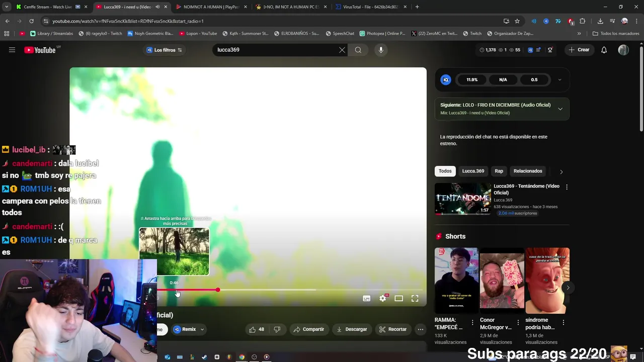This screenshot has width=644, height=362.
Task: Bookmark this page with the star
Action: point(517,21)
